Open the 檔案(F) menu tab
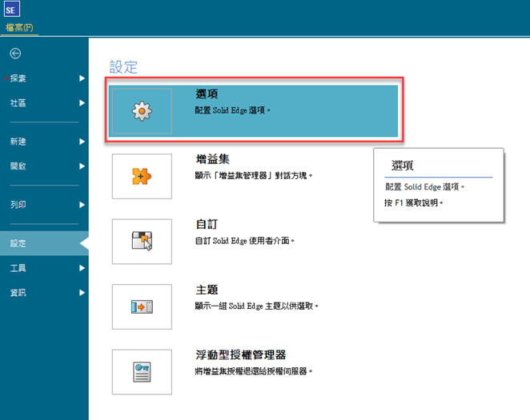 click(x=19, y=28)
